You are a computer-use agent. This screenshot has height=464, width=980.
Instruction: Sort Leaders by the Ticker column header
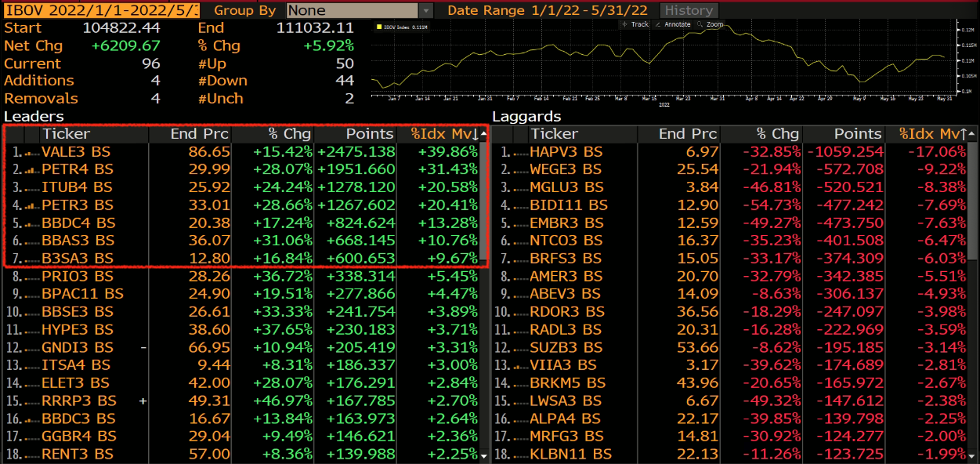(67, 134)
